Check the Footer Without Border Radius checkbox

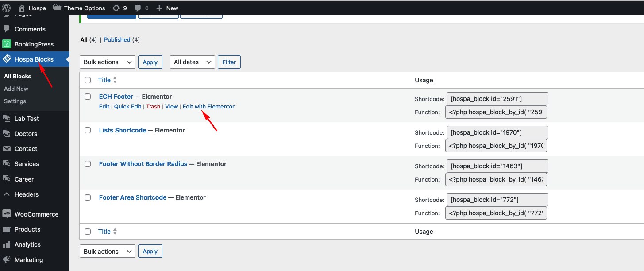pos(88,164)
